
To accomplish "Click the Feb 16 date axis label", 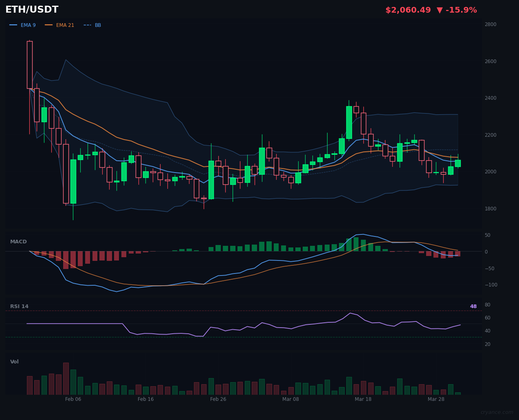I will [145, 399].
